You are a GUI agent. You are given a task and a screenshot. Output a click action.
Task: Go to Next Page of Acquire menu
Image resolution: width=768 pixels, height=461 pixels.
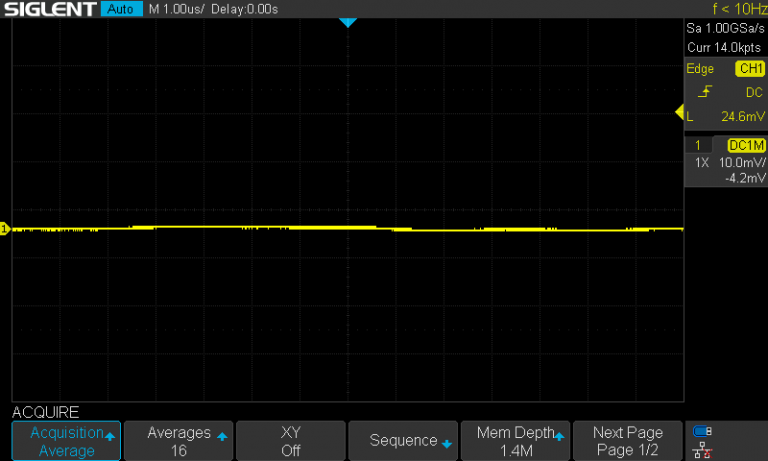point(627,441)
